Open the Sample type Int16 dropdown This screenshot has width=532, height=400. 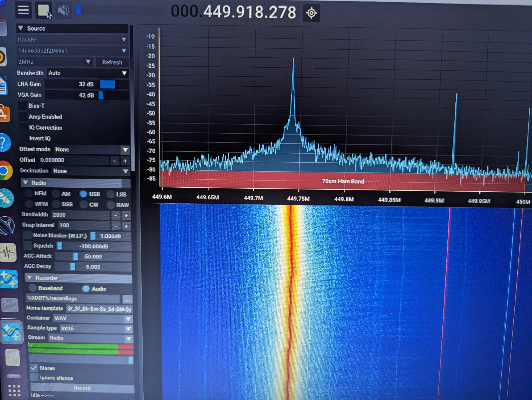tap(96, 329)
